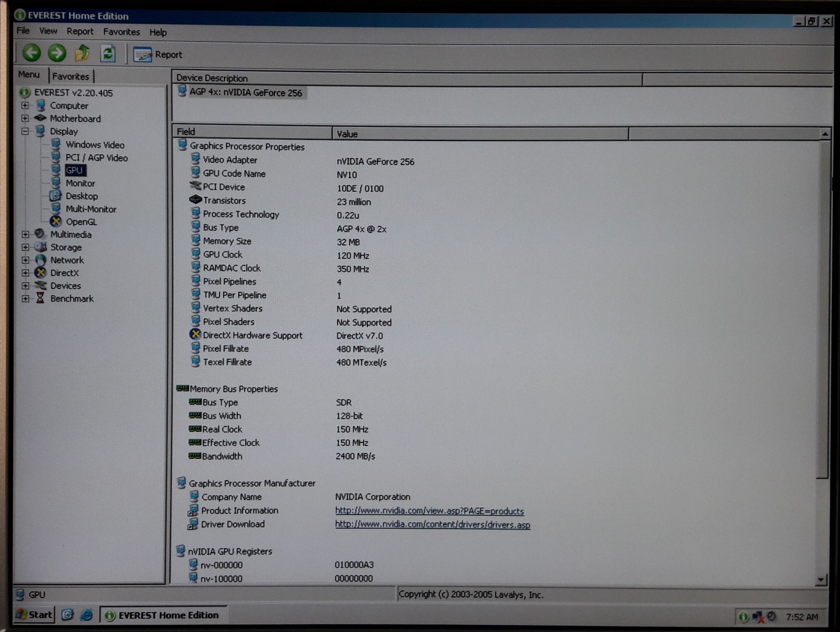The height and width of the screenshot is (632, 840).
Task: Open the Report wizard from toolbar
Action: coord(158,55)
